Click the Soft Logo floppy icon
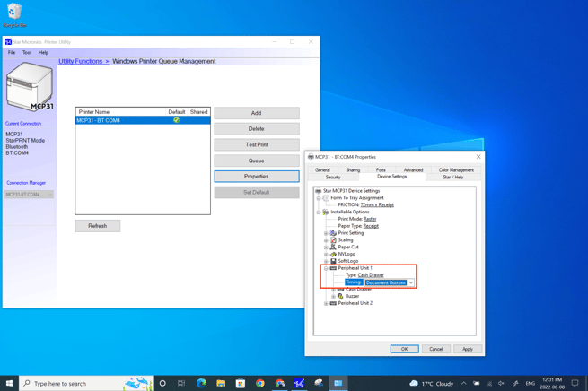Viewport: 588px width, 391px height. click(x=333, y=261)
